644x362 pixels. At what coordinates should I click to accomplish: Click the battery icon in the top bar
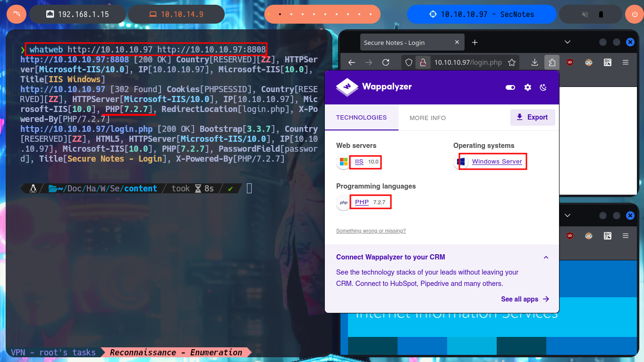click(600, 14)
